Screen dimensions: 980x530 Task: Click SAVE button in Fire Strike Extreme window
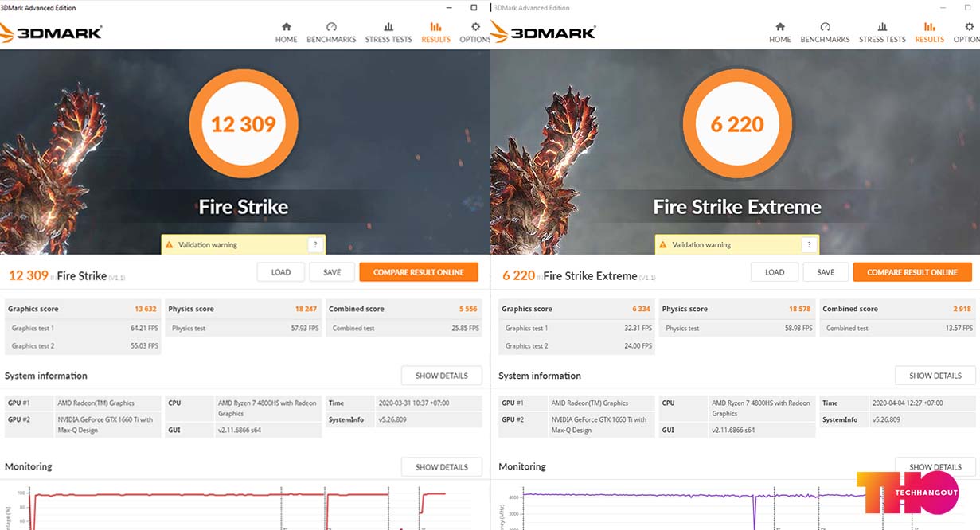click(x=826, y=272)
